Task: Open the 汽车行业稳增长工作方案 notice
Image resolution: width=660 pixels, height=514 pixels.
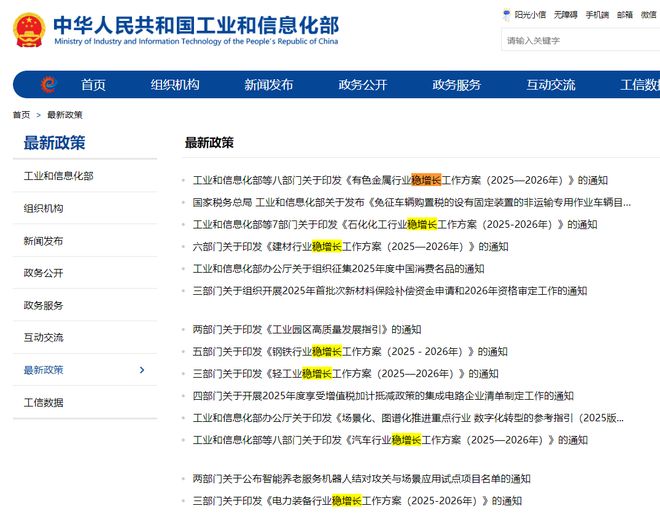Action: pos(390,440)
